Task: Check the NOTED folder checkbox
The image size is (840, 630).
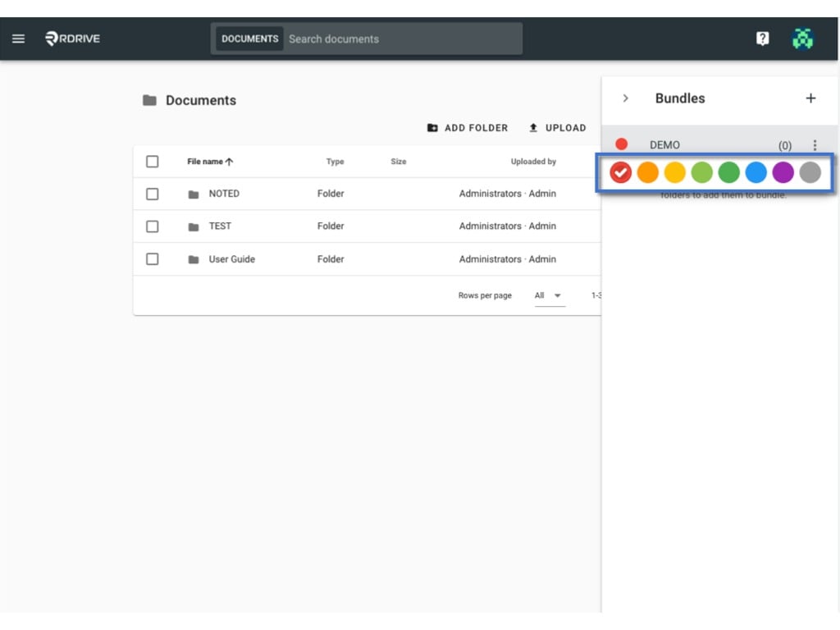Action: (152, 194)
